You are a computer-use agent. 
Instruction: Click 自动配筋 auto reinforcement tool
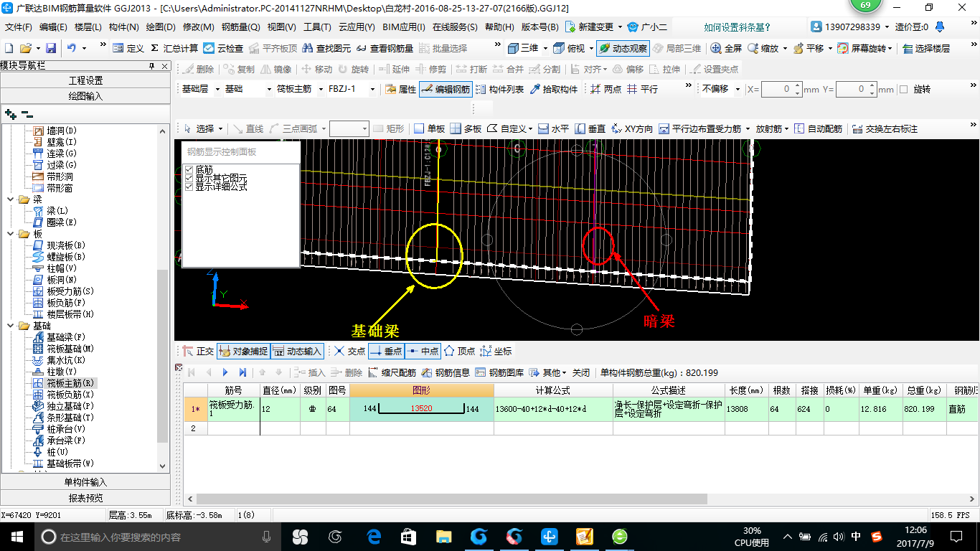click(818, 129)
